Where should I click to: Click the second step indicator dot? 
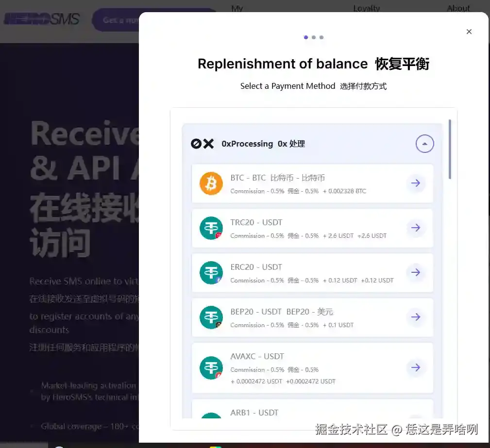point(314,37)
